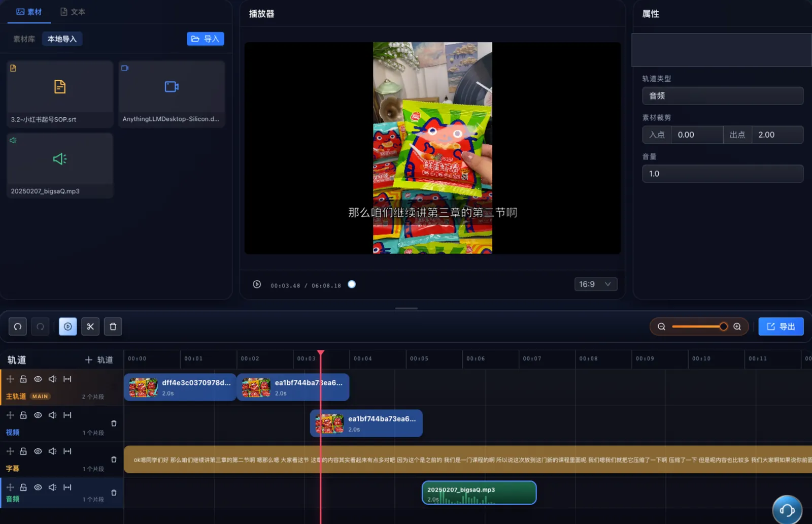Click the 导入 import button
This screenshot has height=524, width=812.
[x=206, y=39]
